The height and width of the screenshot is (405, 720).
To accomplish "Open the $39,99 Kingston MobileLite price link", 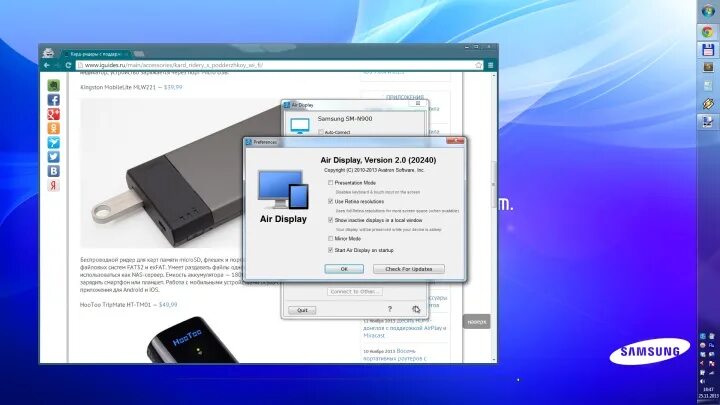I will point(173,87).
